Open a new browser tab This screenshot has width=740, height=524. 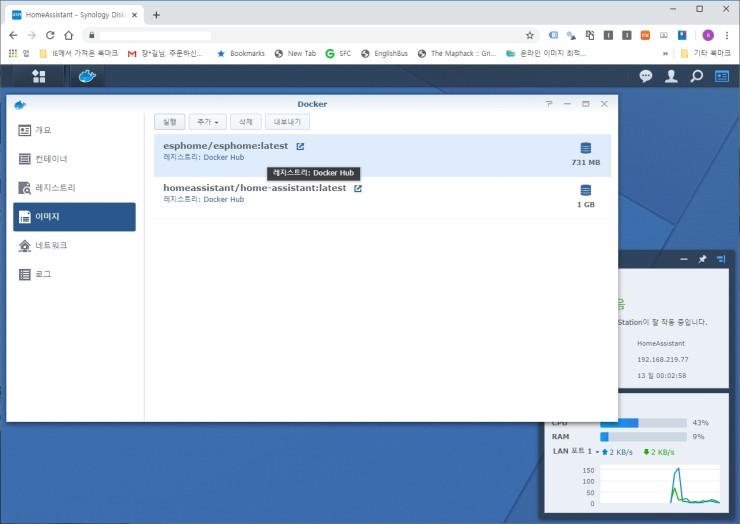coord(156,15)
